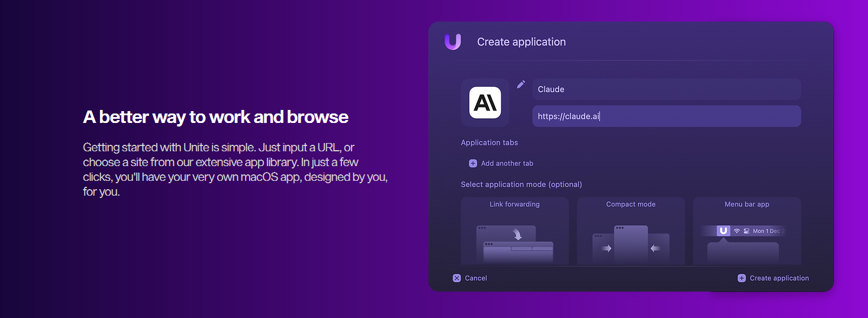
Task: Click the Wi-Fi icon in Menu bar app preview
Action: click(x=737, y=231)
